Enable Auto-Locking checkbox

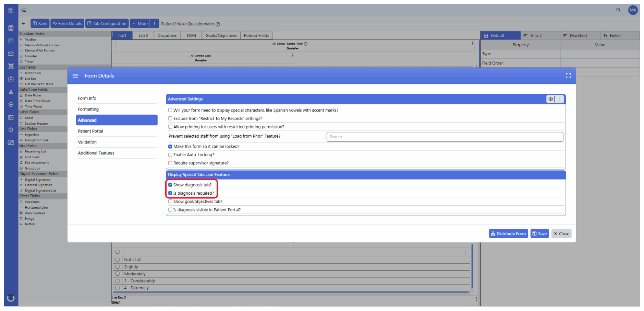pyautogui.click(x=170, y=155)
